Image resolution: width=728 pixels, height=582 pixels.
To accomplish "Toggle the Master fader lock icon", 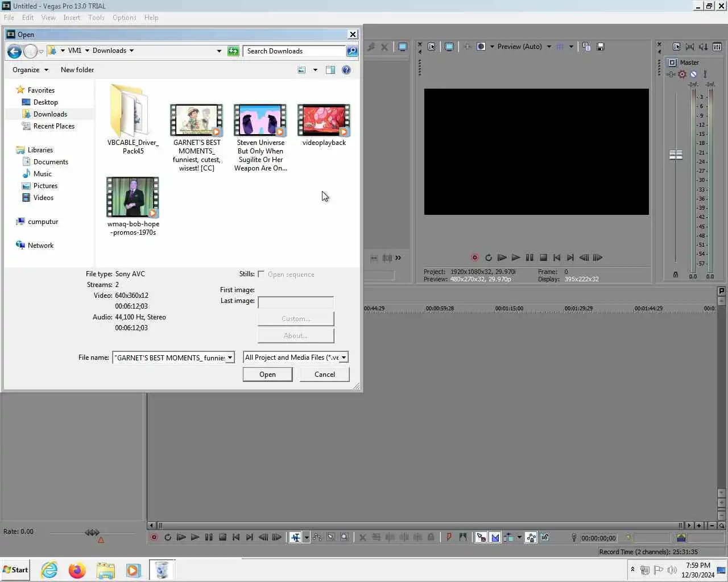I will pyautogui.click(x=676, y=275).
